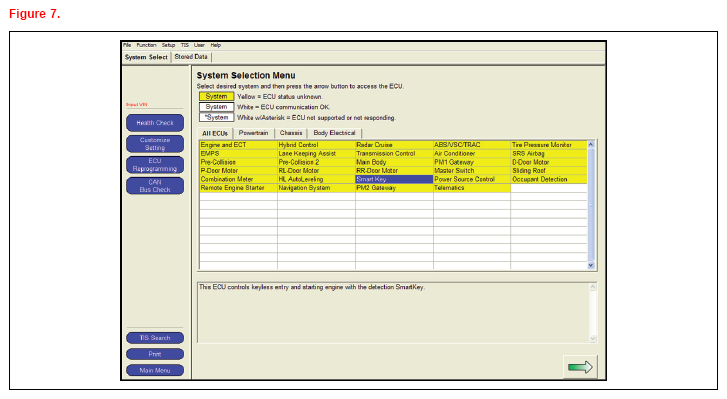Click the ECU Reprogramming button
The image size is (727, 399).
[x=155, y=165]
